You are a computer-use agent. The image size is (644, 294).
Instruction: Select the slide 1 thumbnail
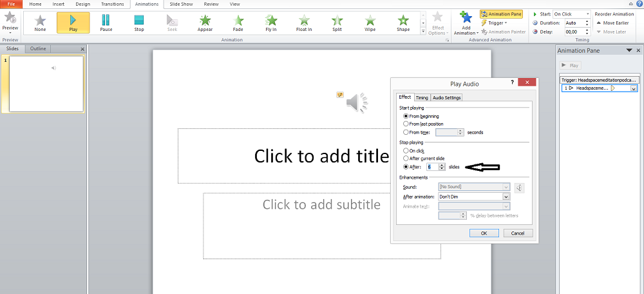(46, 83)
